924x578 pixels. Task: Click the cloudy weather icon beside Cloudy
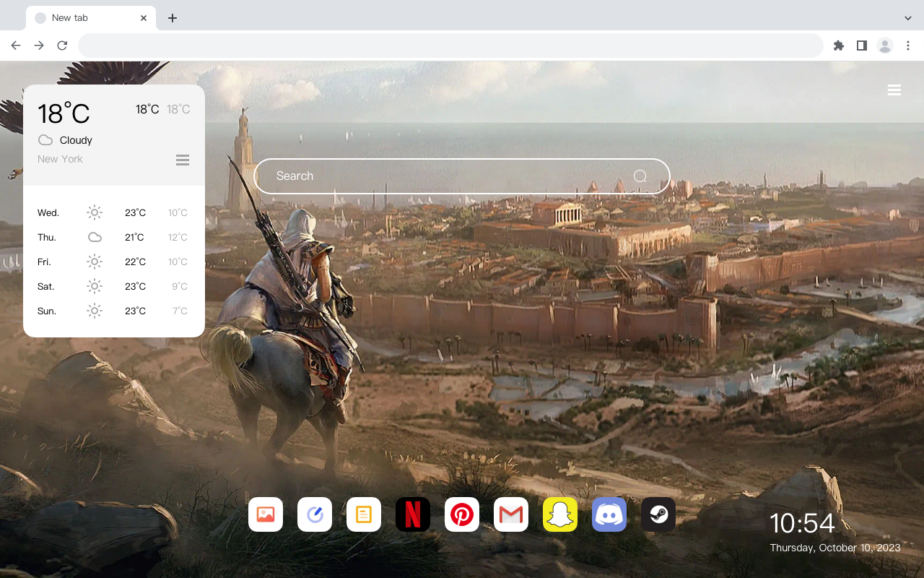click(x=45, y=140)
